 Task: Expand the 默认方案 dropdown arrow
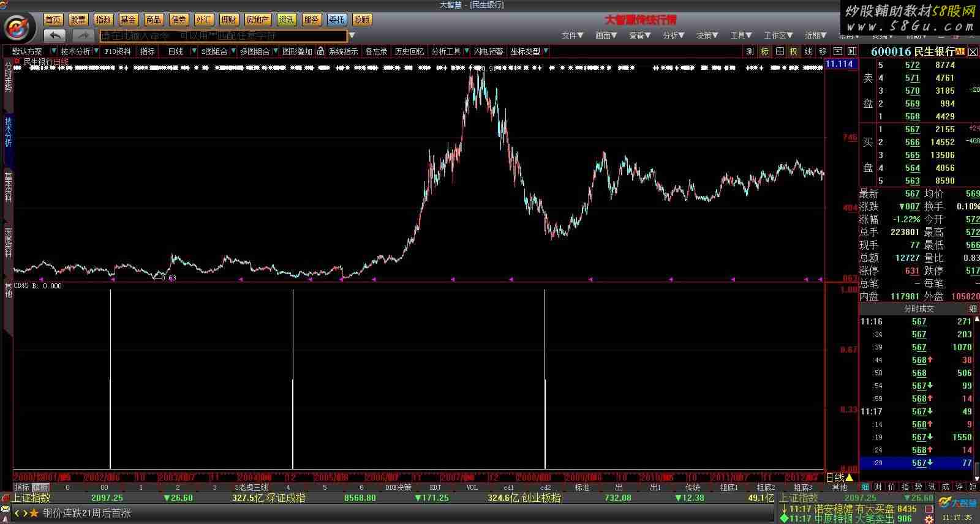[54, 51]
